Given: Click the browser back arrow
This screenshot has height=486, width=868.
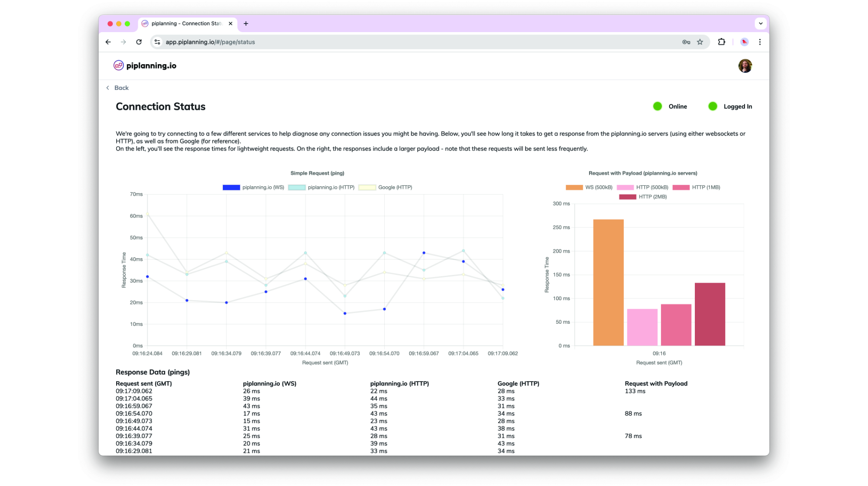Looking at the screenshot, I should 108,42.
